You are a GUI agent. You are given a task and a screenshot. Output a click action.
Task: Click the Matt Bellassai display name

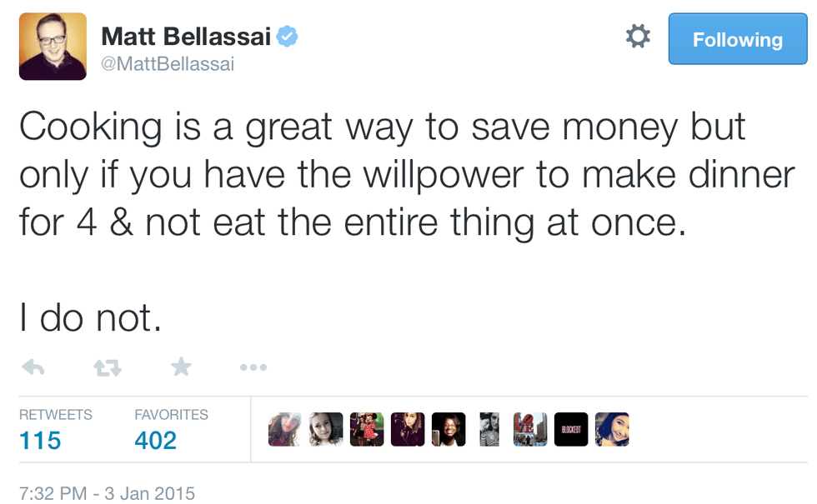coord(185,37)
